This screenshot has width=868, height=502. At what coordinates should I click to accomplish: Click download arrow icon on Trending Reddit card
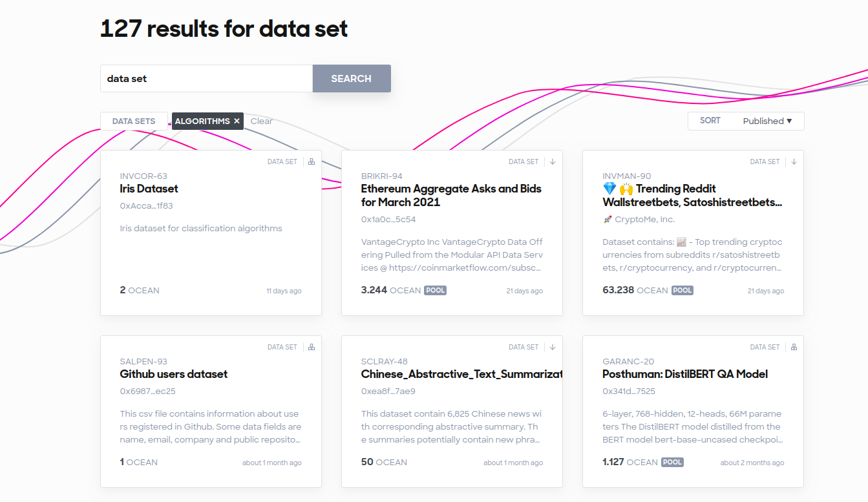pos(794,162)
